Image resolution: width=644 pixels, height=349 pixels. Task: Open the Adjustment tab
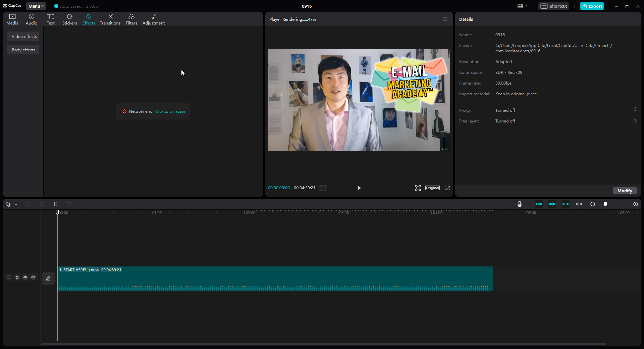pyautogui.click(x=154, y=19)
